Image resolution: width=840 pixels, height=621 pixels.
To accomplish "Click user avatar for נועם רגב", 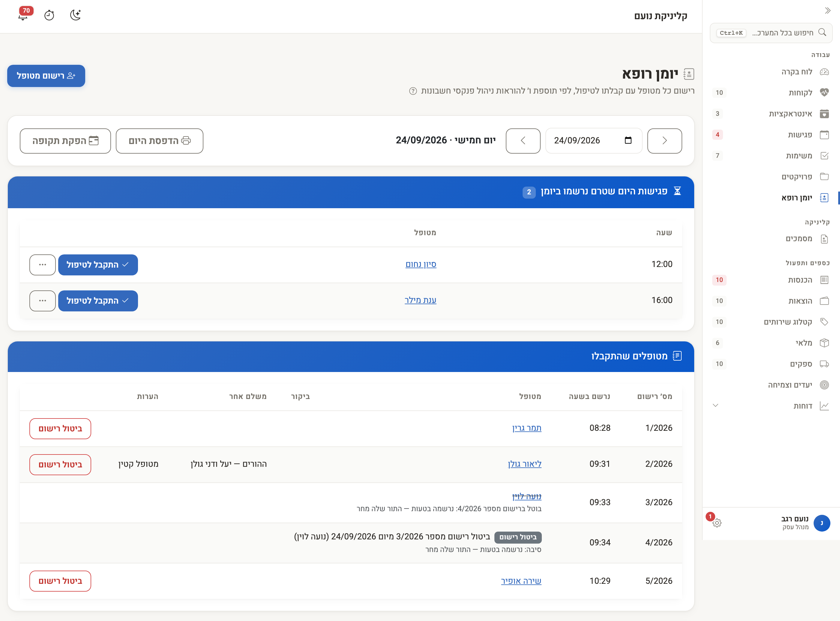I will tap(822, 523).
